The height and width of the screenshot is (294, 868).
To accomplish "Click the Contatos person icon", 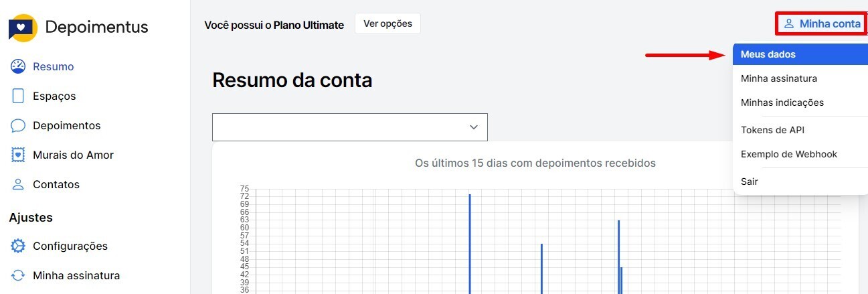I will 19,184.
